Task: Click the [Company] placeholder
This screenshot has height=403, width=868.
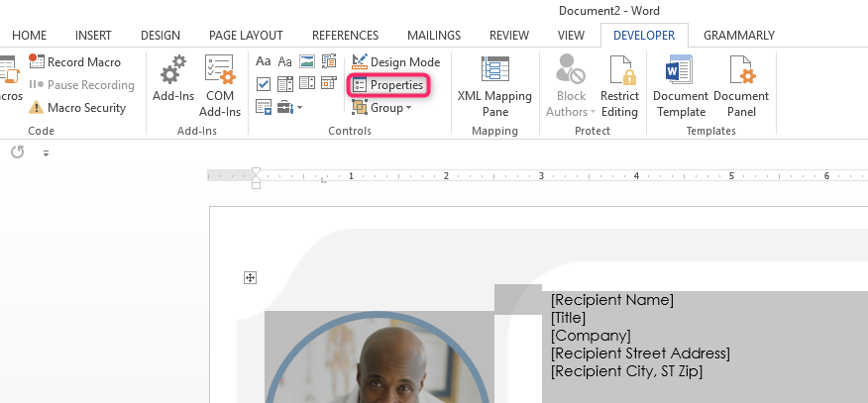Action: tap(591, 336)
